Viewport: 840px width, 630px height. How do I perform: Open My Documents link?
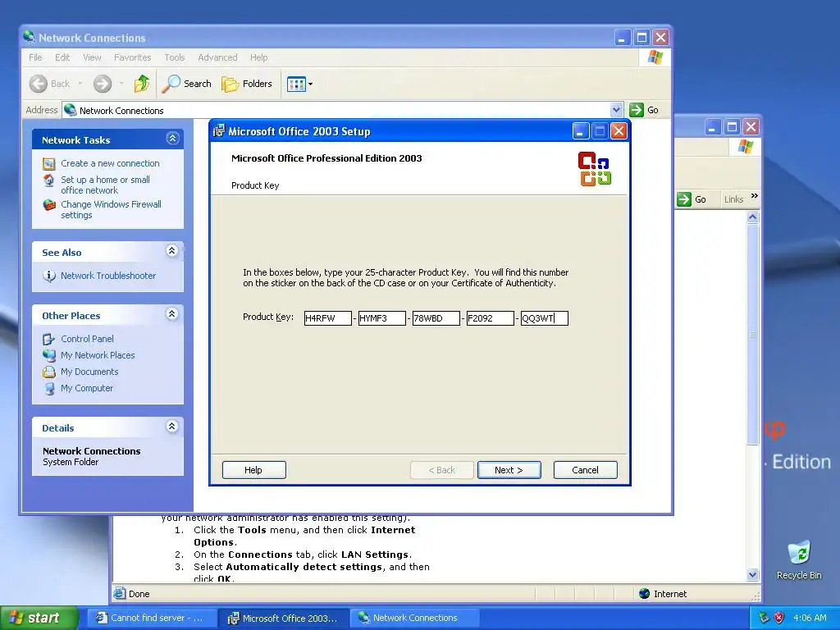(89, 372)
